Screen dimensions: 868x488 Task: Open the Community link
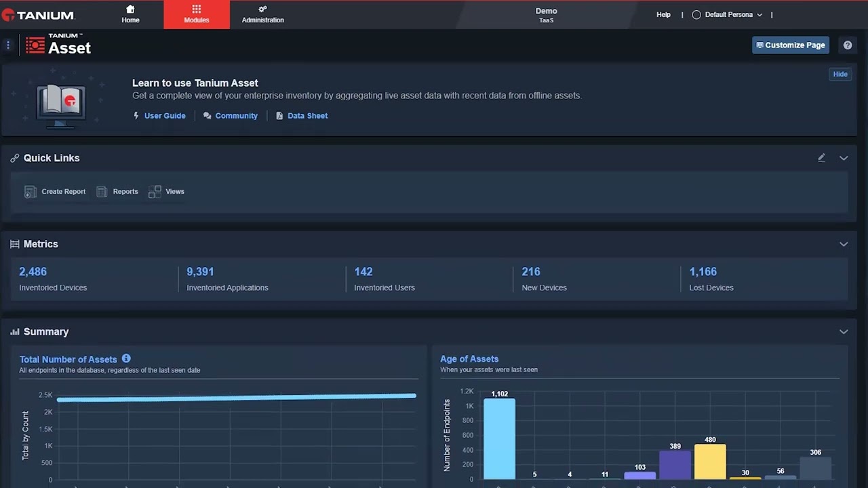pos(236,116)
